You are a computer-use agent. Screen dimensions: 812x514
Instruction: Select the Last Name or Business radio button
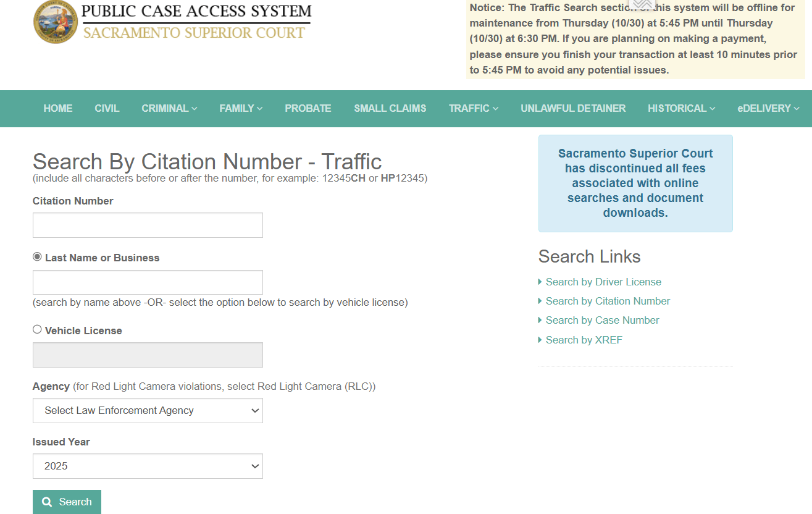tap(37, 256)
